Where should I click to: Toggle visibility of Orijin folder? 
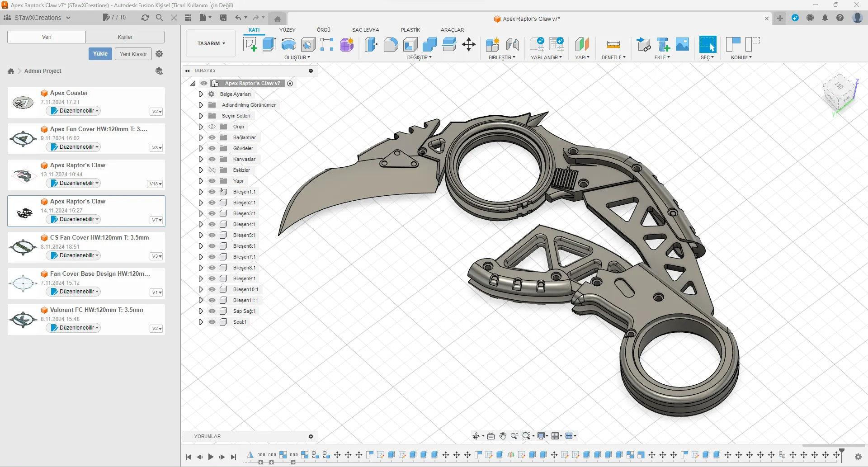point(212,127)
